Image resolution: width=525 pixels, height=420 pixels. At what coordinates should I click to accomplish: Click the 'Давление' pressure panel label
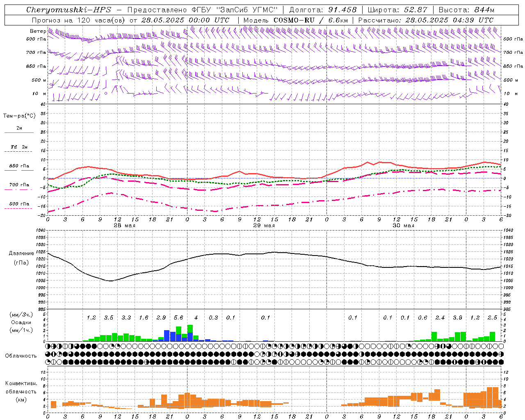point(21,253)
